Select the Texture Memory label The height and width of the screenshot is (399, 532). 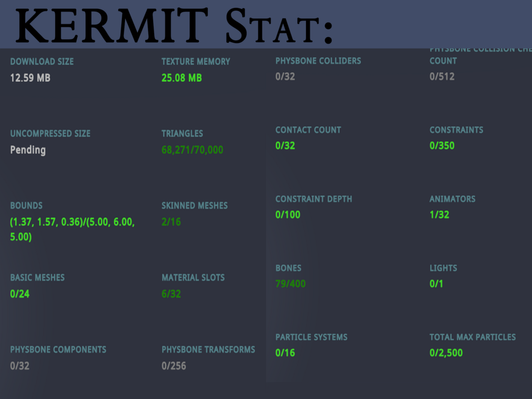pos(196,61)
